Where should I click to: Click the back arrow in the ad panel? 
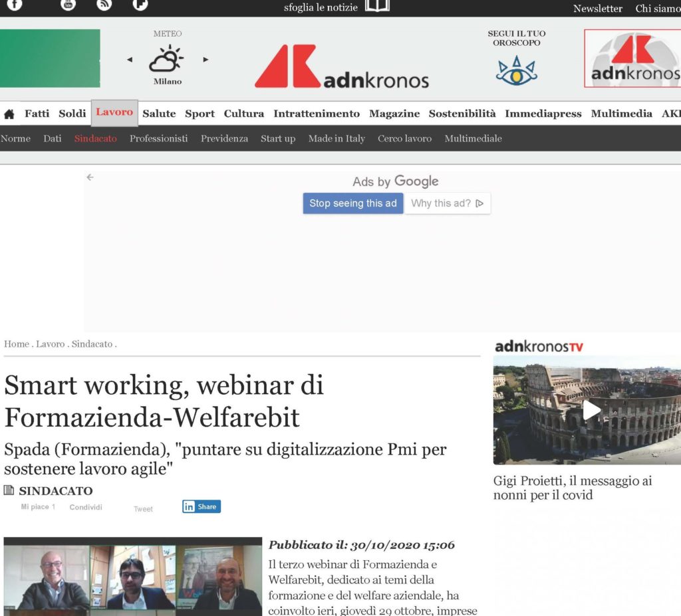coord(90,177)
